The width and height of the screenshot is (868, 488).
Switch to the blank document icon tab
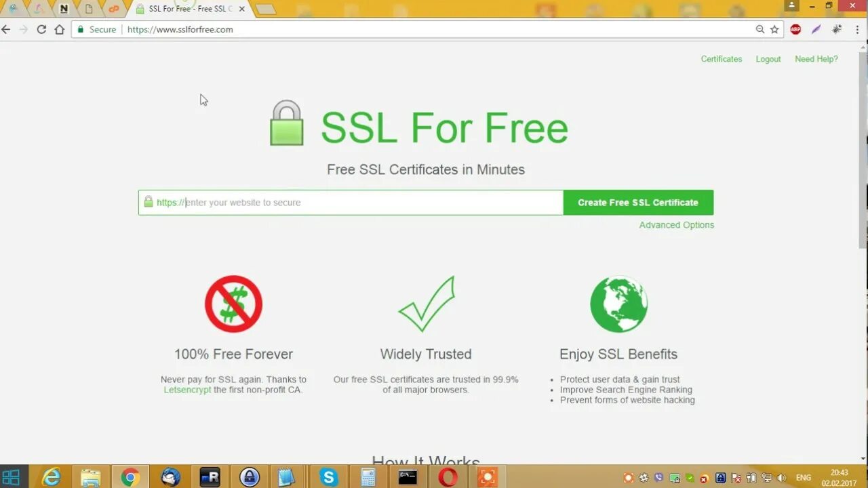coord(89,9)
